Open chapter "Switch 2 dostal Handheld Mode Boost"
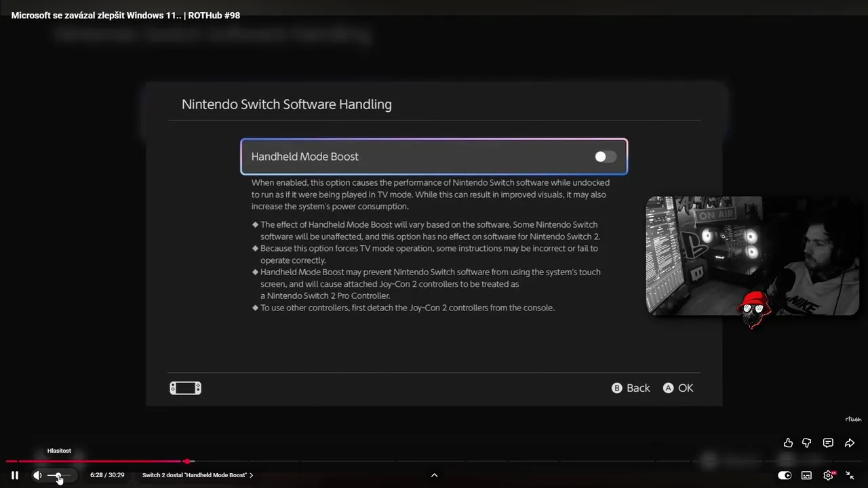Image resolution: width=868 pixels, height=488 pixels. [x=197, y=475]
